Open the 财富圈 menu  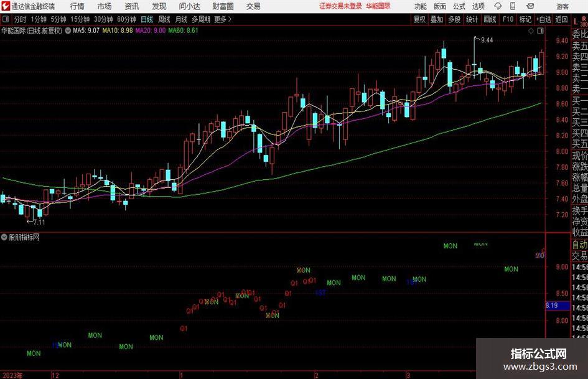tap(223, 6)
